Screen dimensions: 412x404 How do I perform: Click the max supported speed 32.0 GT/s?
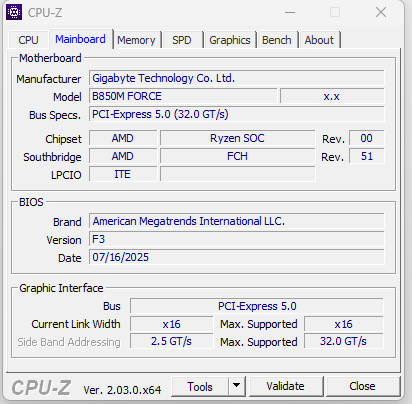344,341
